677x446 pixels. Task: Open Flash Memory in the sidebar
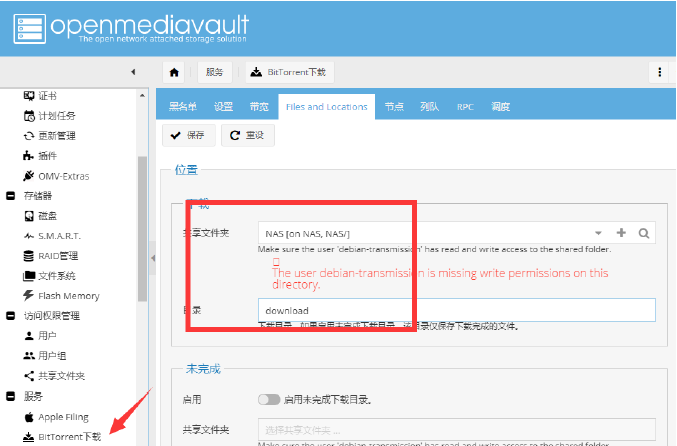68,295
